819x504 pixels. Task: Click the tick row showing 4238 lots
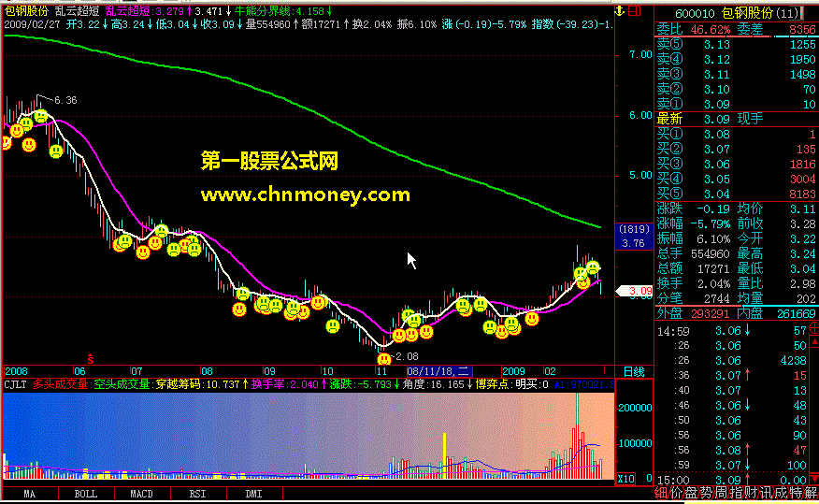732,360
